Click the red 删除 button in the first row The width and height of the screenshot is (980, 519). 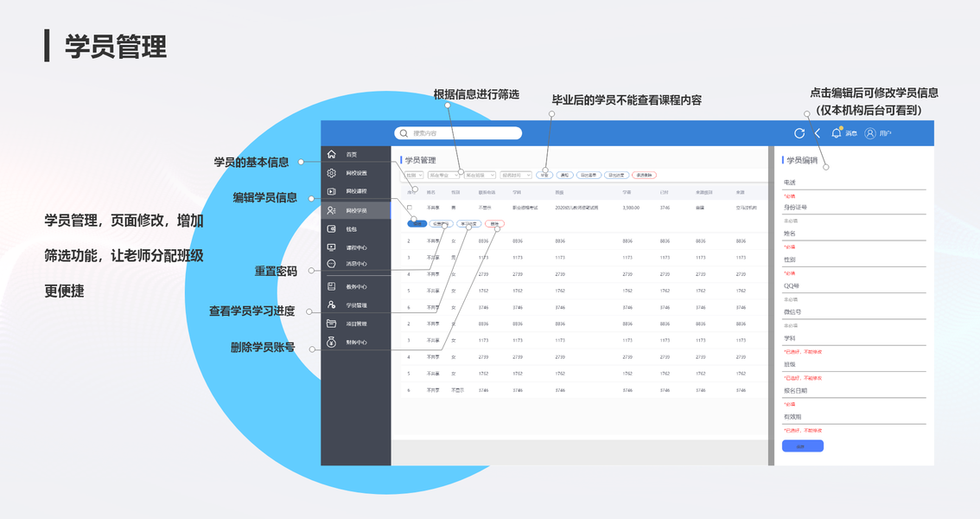click(494, 224)
